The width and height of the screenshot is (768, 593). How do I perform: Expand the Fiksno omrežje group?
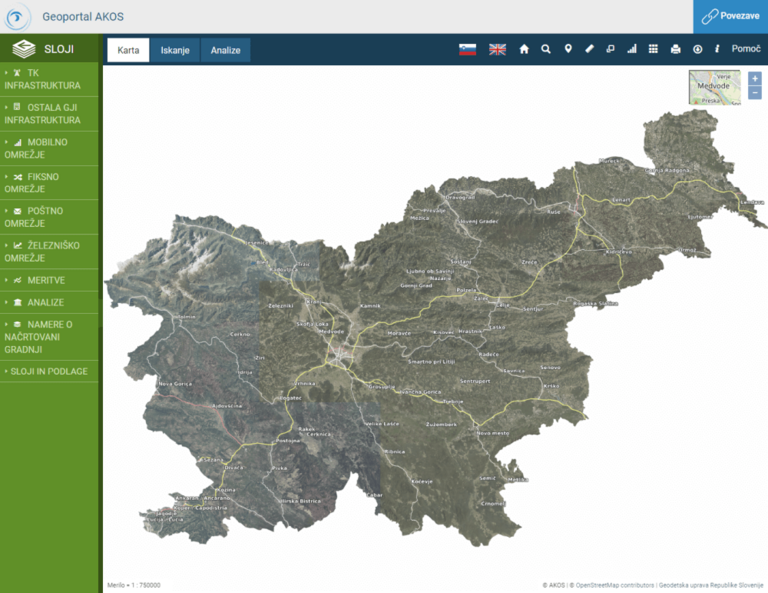pyautogui.click(x=6, y=176)
